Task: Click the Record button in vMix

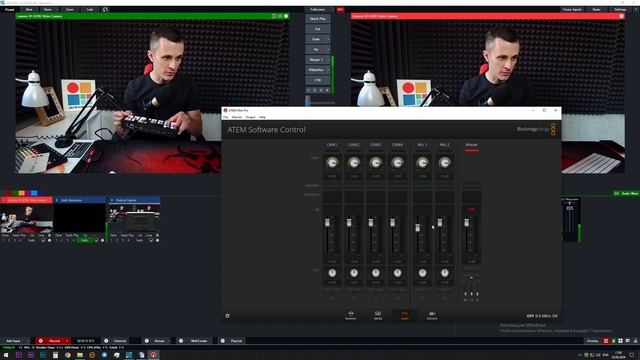Action: click(54, 341)
